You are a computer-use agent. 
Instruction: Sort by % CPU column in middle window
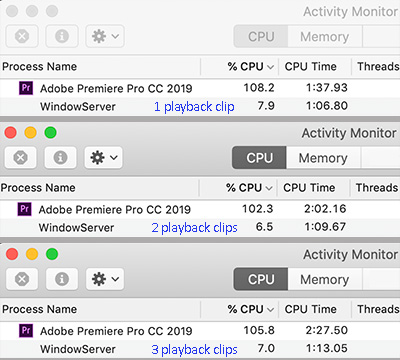coord(249,188)
